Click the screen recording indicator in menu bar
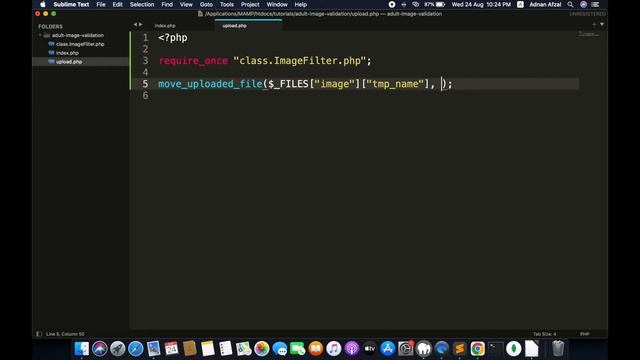This screenshot has width=640, height=360. pyautogui.click(x=392, y=4)
